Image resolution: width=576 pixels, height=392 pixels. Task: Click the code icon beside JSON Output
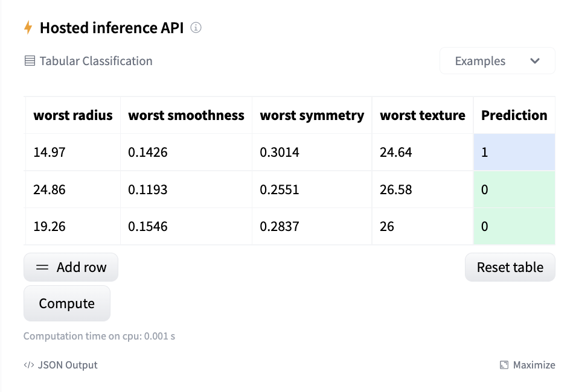click(x=29, y=365)
